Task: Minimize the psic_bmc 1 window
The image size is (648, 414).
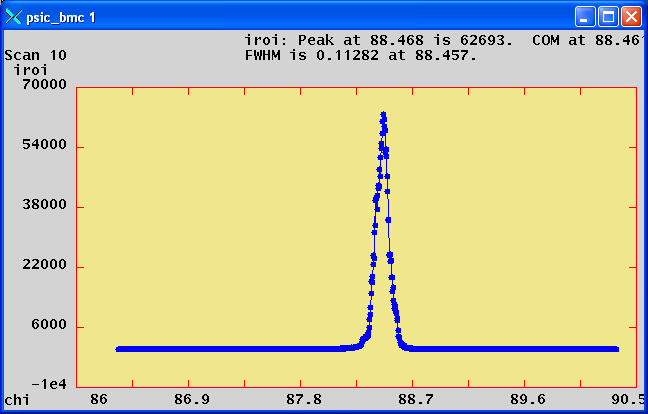Action: (x=585, y=17)
